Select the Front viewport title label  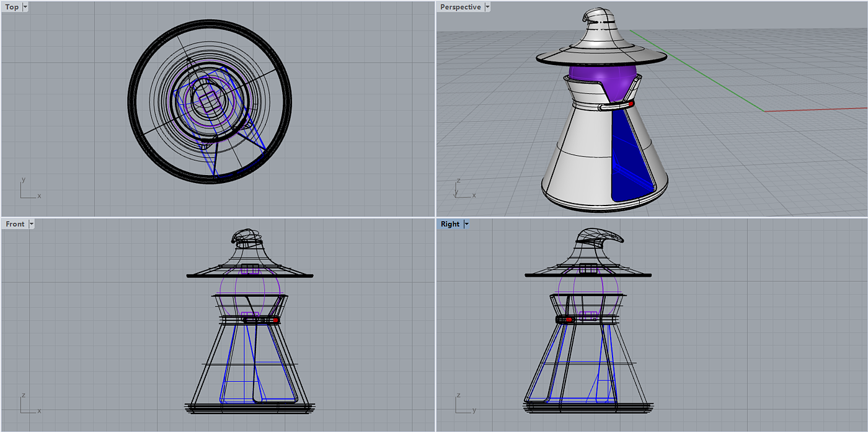coord(15,224)
